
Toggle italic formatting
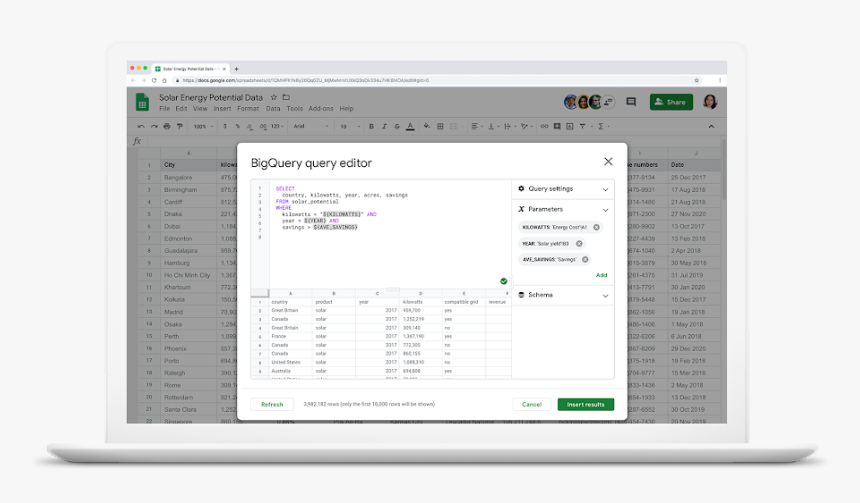[x=384, y=126]
